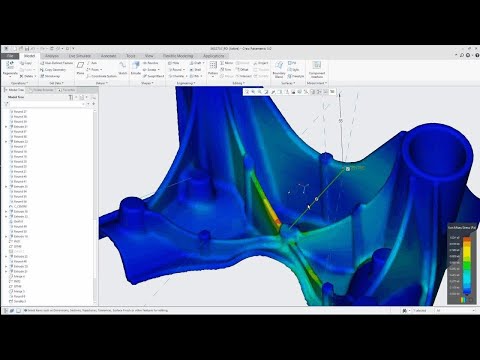Click the Extrude tool icon
Viewport: 480px width, 360px height.
tap(136, 66)
